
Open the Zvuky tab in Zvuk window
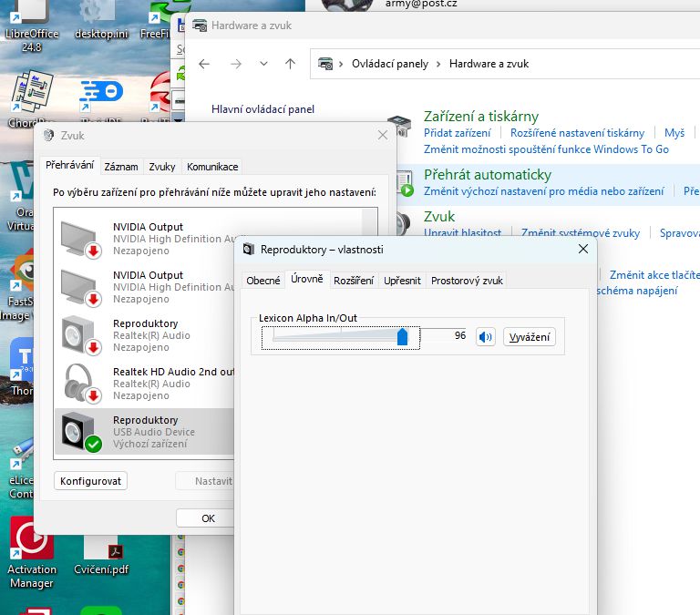point(162,167)
